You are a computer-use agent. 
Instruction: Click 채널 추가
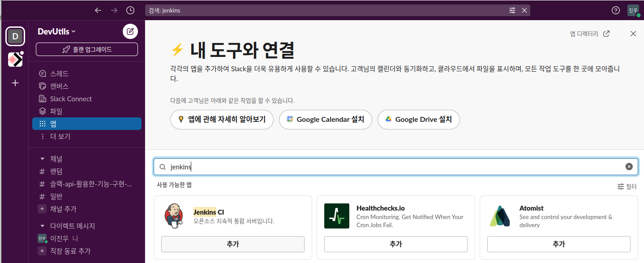(87, 209)
